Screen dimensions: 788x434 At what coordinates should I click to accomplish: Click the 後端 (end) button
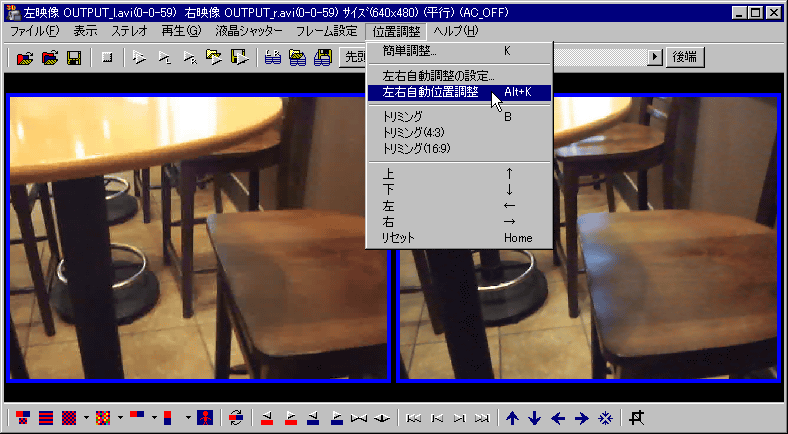click(x=685, y=57)
